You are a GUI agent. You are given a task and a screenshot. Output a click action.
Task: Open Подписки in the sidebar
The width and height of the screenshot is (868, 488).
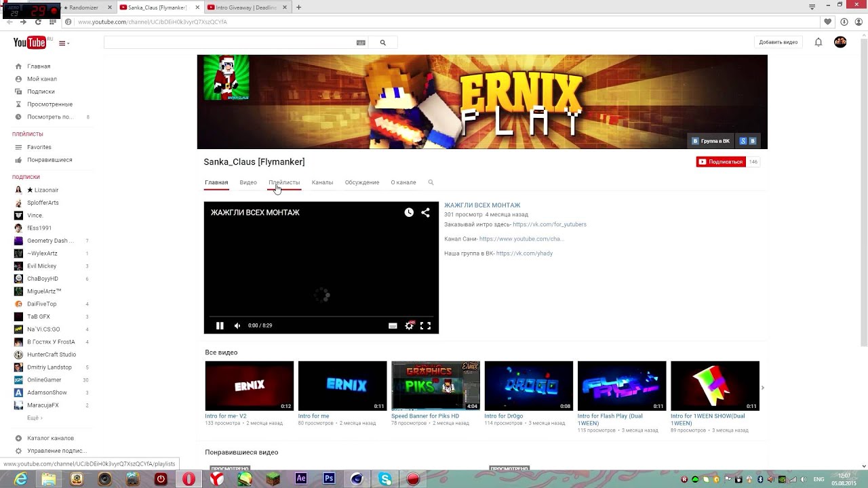[x=41, y=91]
